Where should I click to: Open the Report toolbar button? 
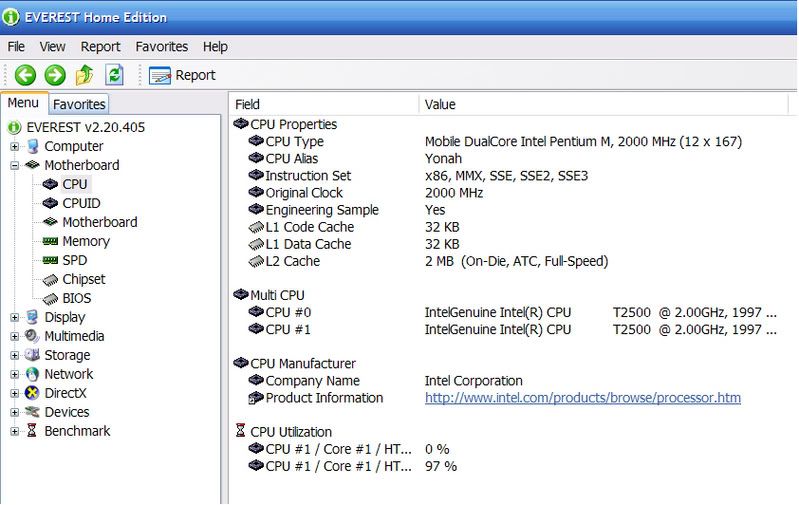(182, 75)
